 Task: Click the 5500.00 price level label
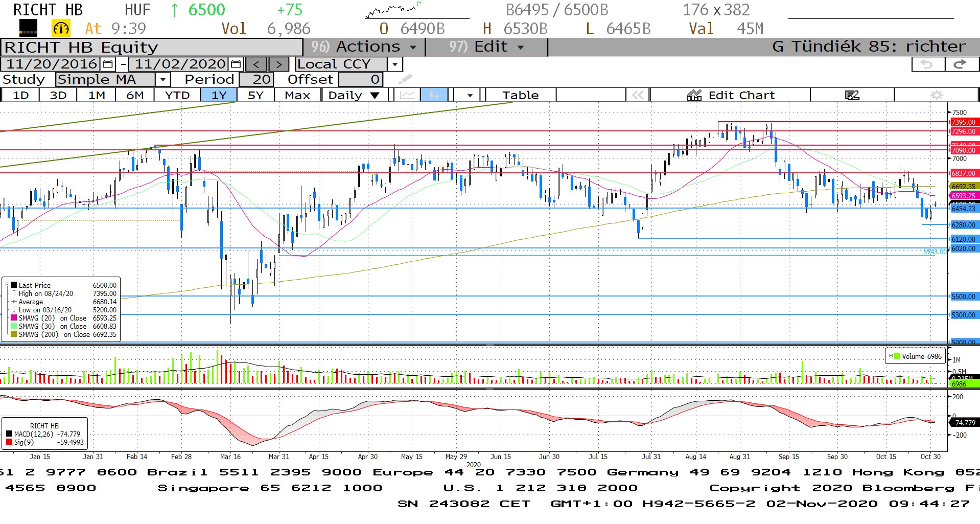click(964, 297)
